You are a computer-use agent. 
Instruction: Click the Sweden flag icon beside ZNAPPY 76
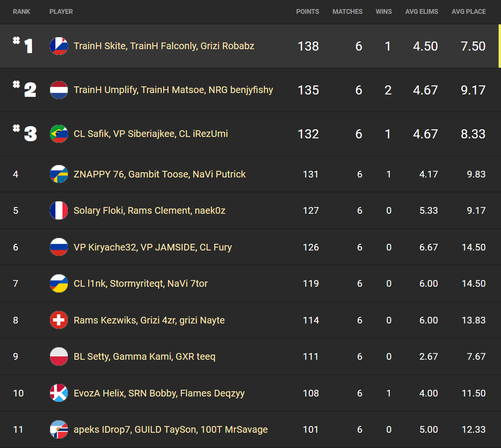pyautogui.click(x=59, y=174)
